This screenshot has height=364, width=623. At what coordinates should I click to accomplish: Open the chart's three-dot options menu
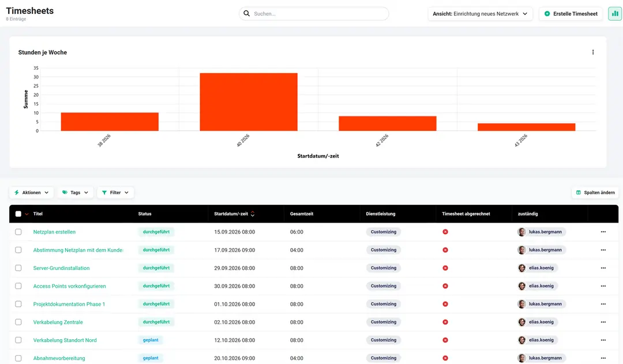pyautogui.click(x=593, y=52)
